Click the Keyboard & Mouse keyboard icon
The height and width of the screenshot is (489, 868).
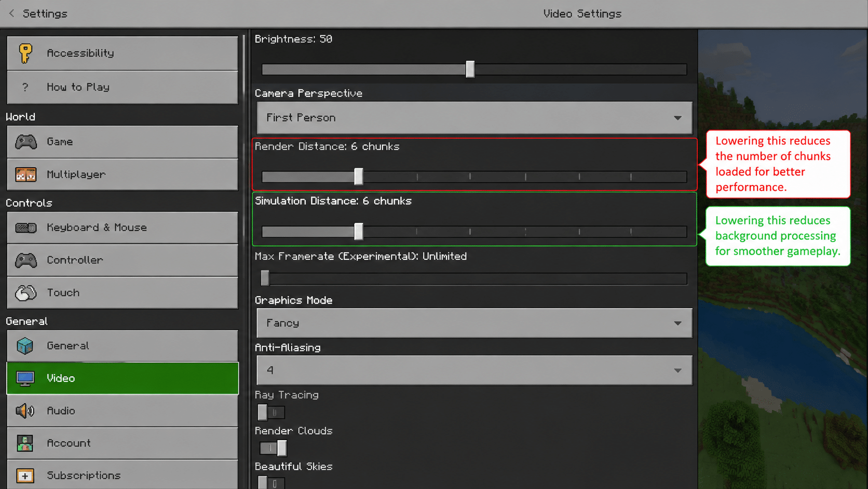pyautogui.click(x=25, y=228)
